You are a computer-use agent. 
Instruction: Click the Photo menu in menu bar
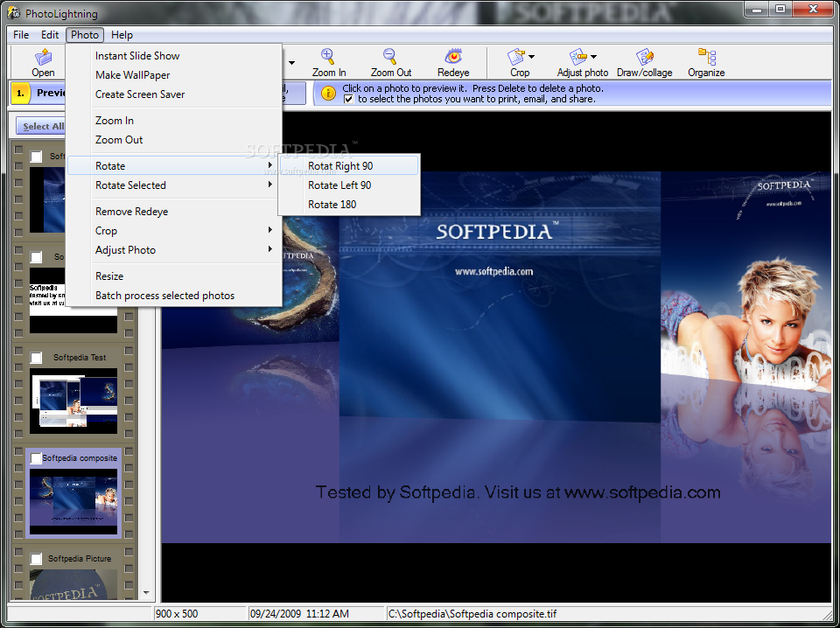click(x=85, y=35)
